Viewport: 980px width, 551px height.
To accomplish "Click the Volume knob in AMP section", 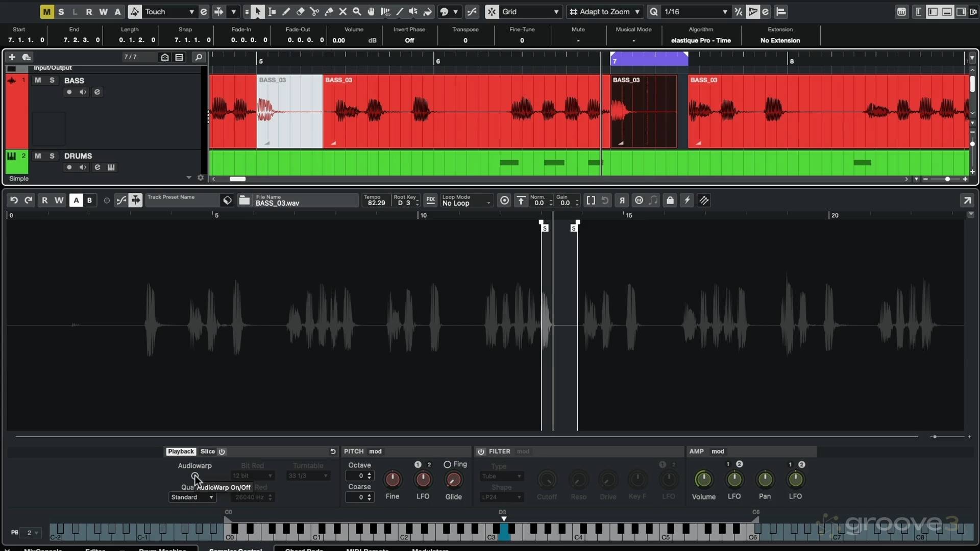I will point(703,480).
